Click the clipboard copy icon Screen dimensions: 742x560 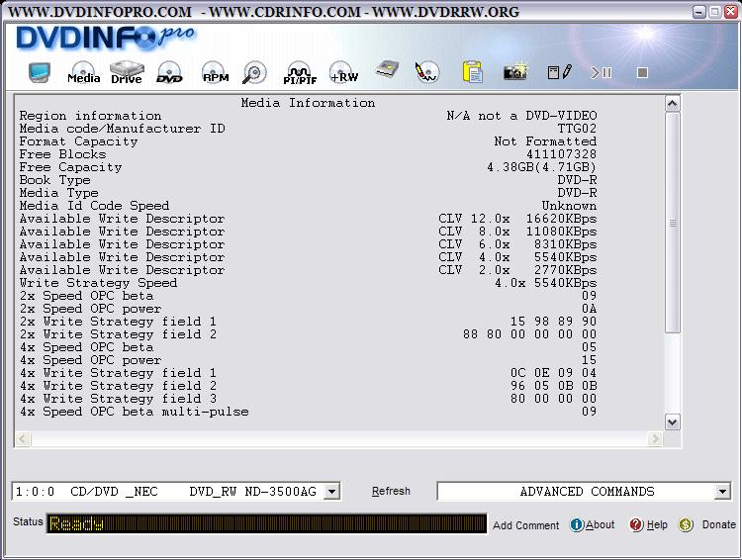pos(472,72)
